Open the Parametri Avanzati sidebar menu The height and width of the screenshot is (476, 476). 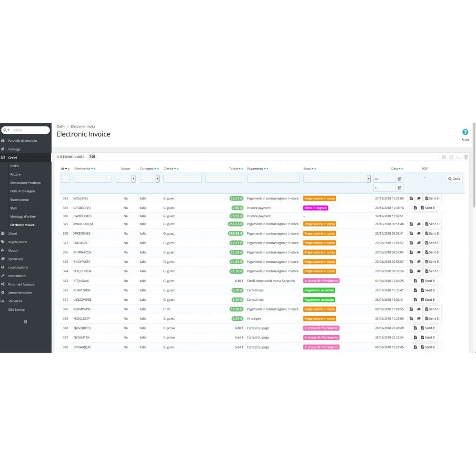pyautogui.click(x=21, y=285)
